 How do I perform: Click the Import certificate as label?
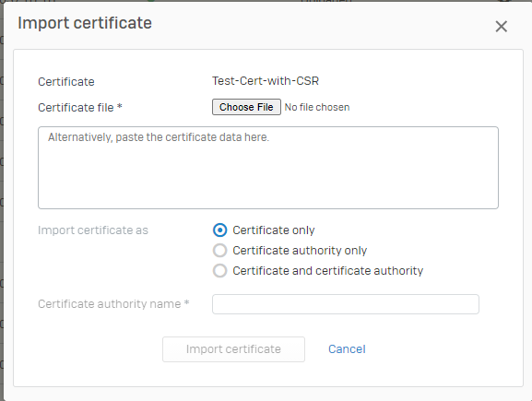coord(93,230)
